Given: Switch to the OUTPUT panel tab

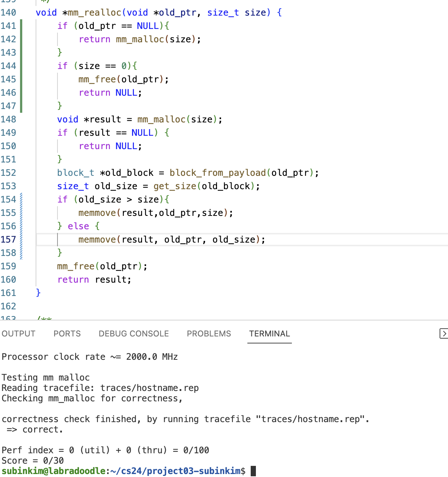Looking at the screenshot, I should [x=19, y=333].
